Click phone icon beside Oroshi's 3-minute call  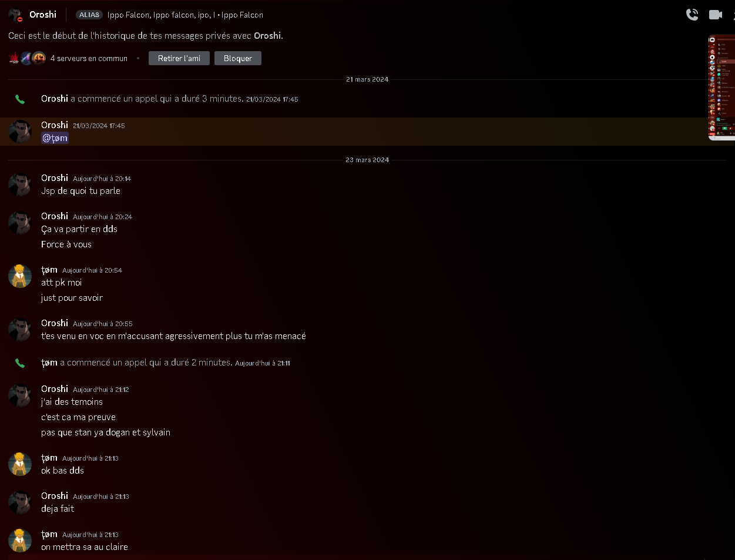[20, 99]
